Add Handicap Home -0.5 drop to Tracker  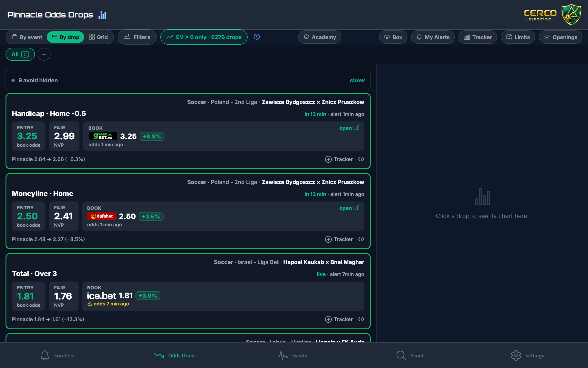[x=339, y=159]
